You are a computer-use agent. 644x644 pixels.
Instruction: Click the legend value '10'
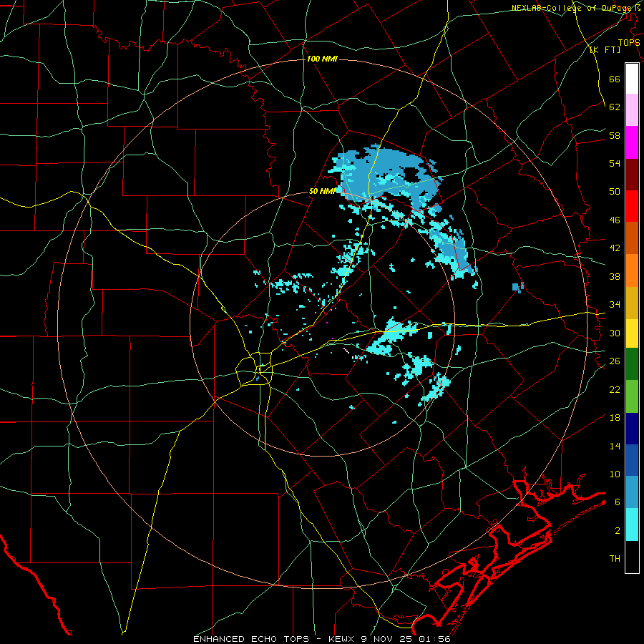coord(615,474)
